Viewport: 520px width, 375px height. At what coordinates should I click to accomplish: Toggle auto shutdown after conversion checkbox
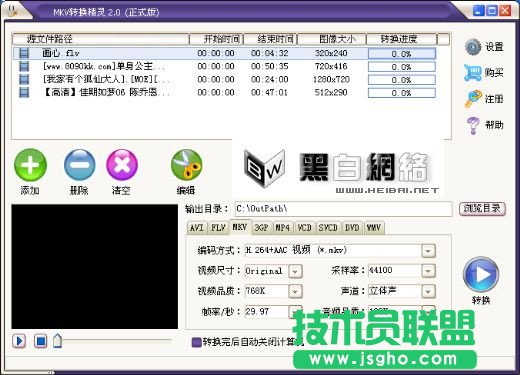coord(196,342)
